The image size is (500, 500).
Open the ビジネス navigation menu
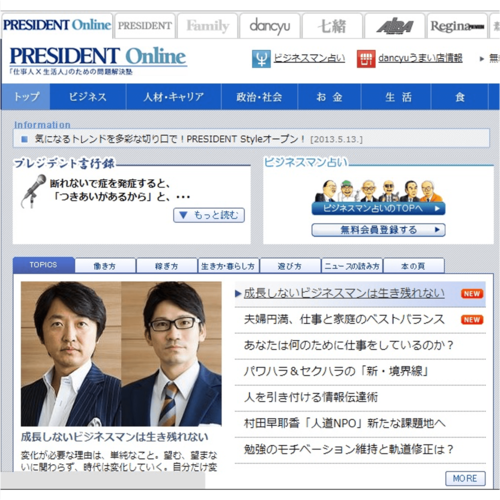click(x=88, y=97)
